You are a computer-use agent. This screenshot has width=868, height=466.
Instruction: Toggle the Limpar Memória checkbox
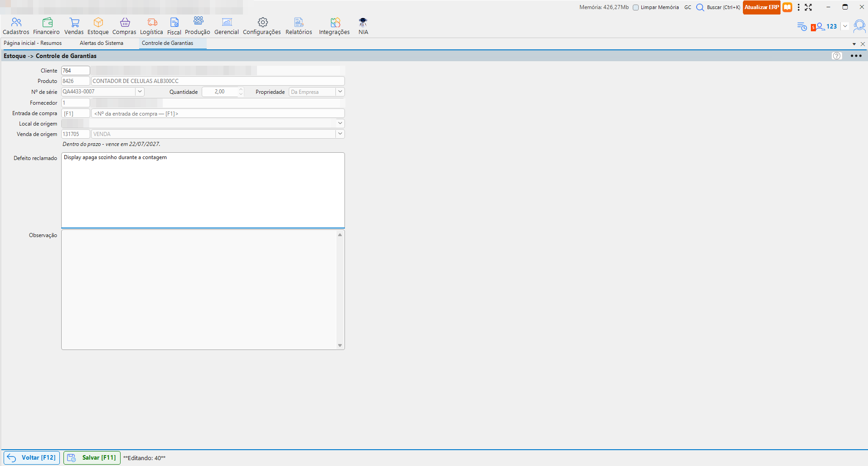[636, 7]
